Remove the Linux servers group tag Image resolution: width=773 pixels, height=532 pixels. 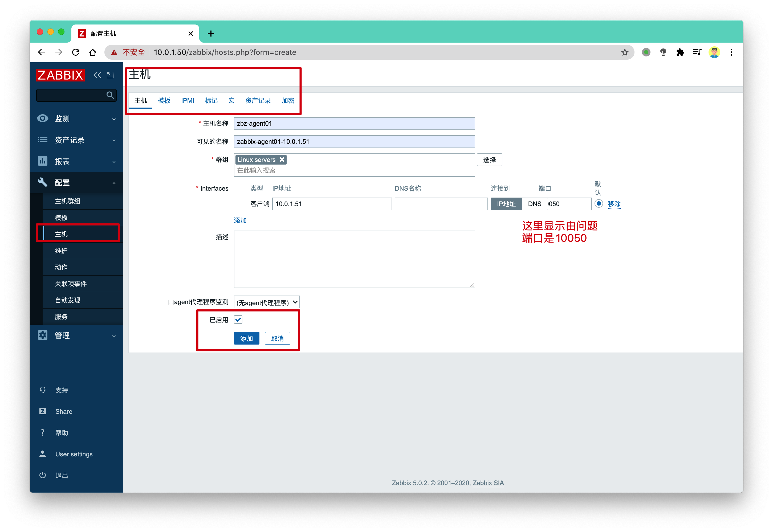[282, 160]
